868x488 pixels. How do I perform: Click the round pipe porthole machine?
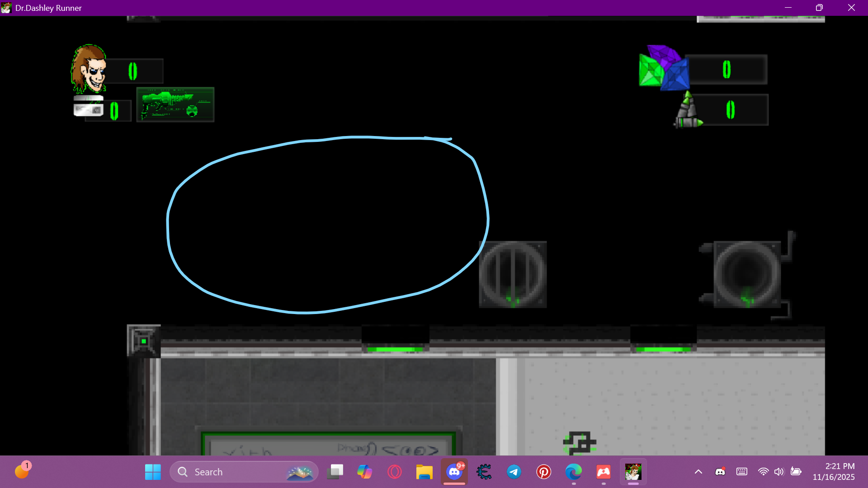pyautogui.click(x=747, y=274)
